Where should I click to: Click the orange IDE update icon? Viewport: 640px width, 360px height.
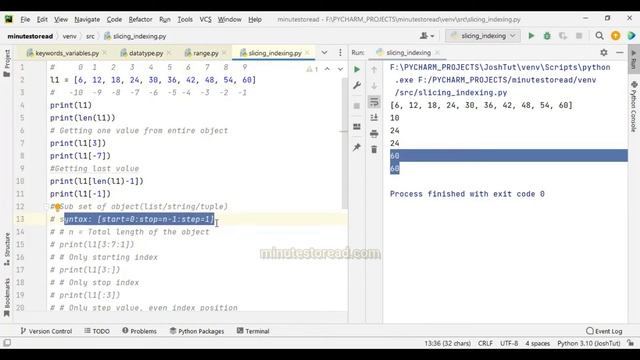click(616, 36)
